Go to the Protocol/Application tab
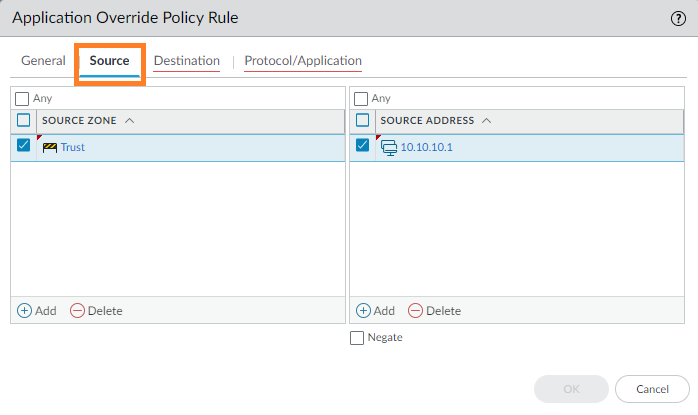The image size is (698, 415). click(303, 61)
